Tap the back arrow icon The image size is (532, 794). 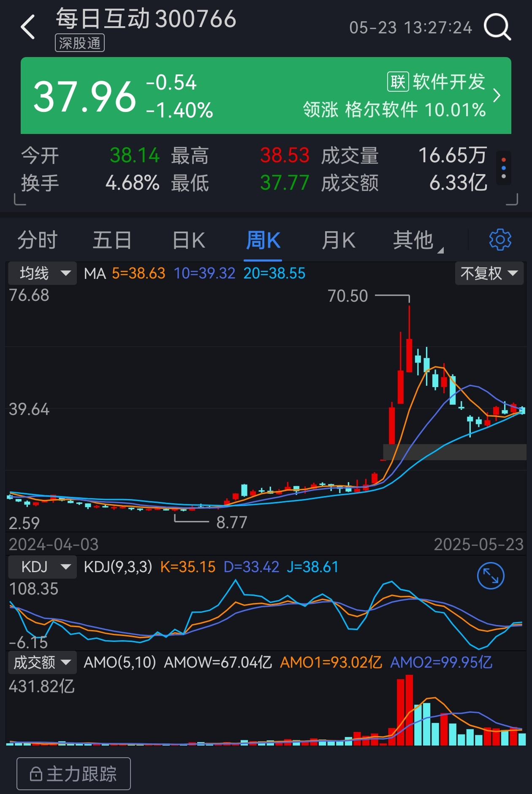tap(28, 27)
